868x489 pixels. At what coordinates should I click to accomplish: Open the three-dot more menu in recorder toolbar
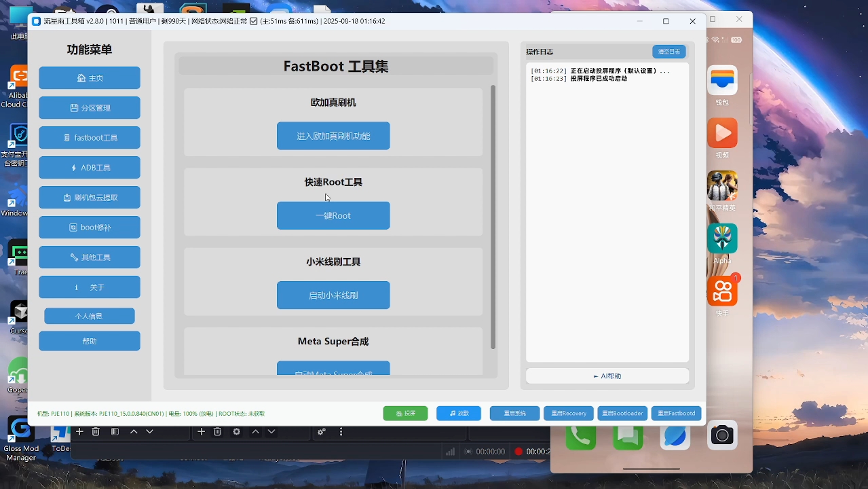(x=341, y=431)
